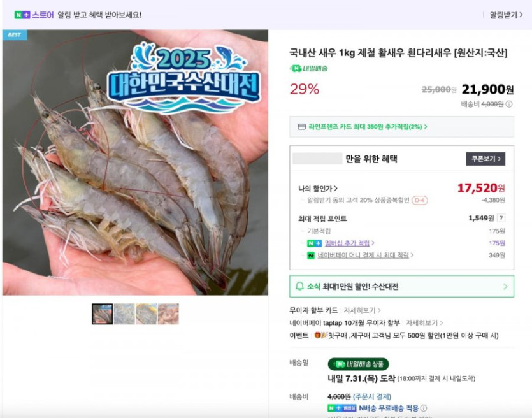Click the 내일배송 상품 badge
This screenshot has width=532, height=418.
pos(358,364)
